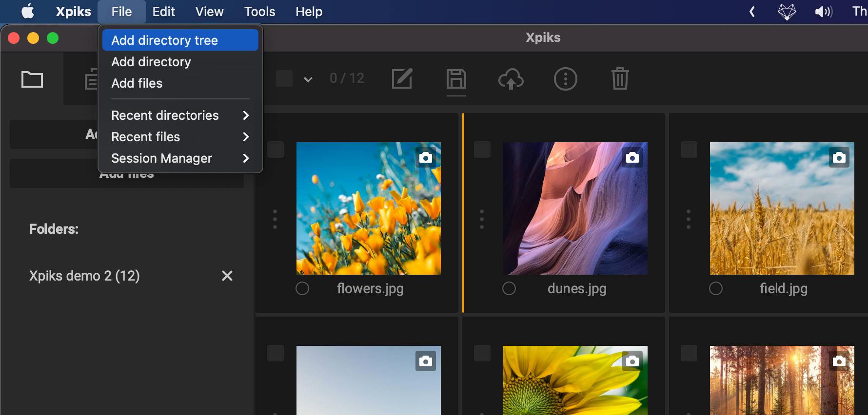Choose Add directory tree from File menu
Screen dimensions: 868x415
(180, 40)
